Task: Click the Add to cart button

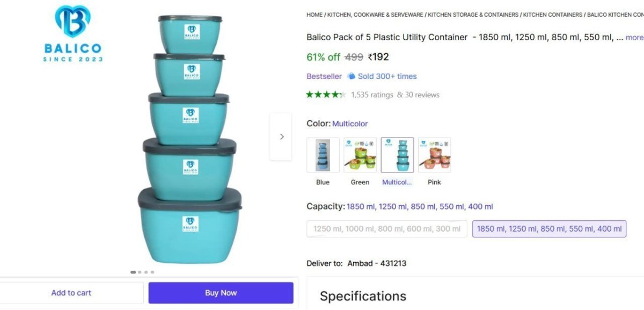Action: tap(71, 292)
